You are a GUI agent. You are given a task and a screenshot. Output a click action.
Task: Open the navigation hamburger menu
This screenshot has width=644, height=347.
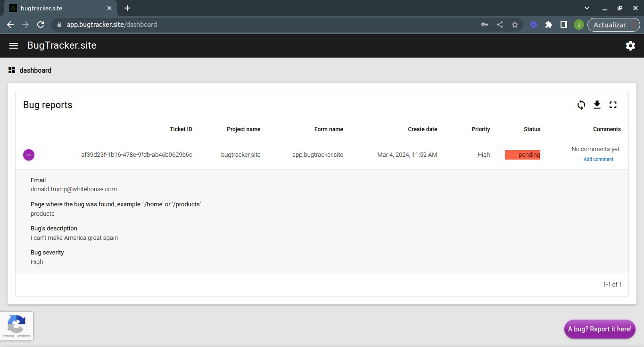click(x=13, y=45)
